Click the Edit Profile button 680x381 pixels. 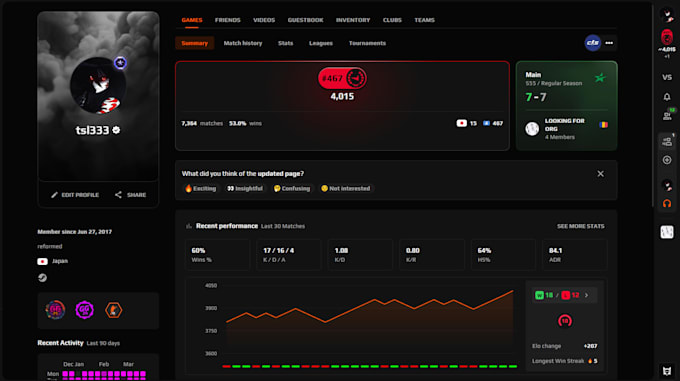(x=75, y=195)
